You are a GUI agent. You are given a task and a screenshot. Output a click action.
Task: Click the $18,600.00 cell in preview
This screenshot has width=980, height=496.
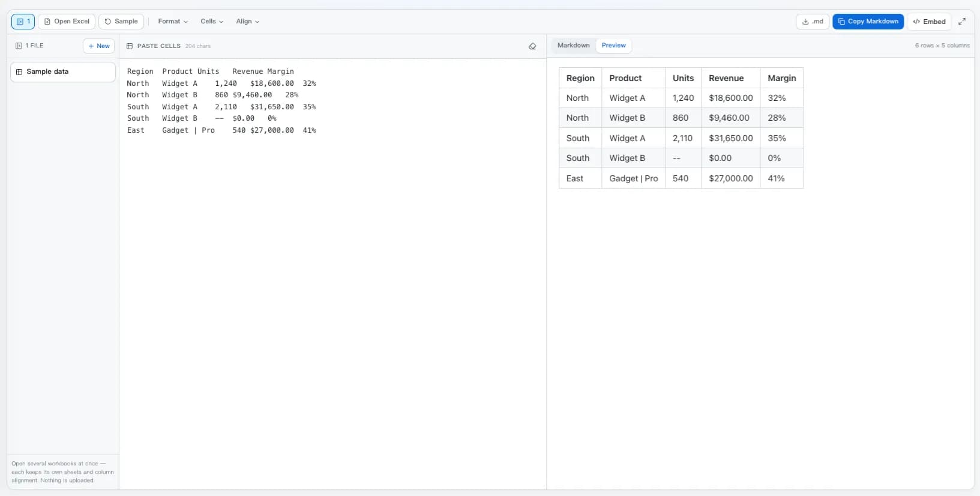730,98
